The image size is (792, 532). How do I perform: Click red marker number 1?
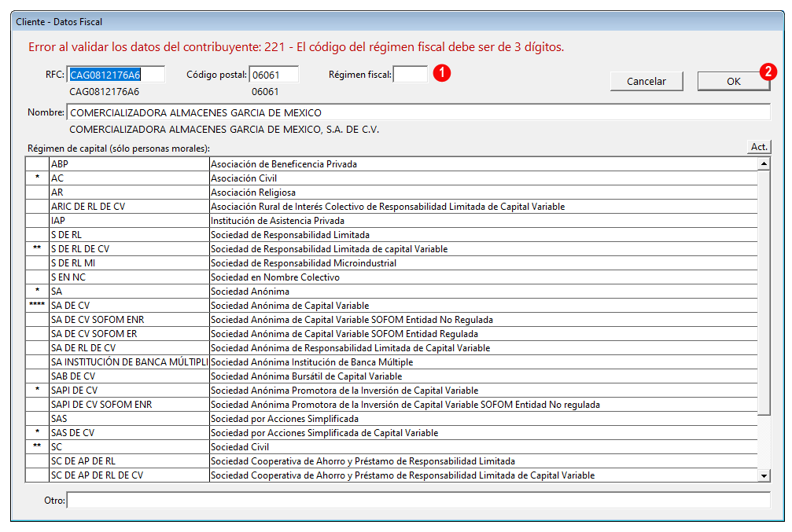point(443,73)
